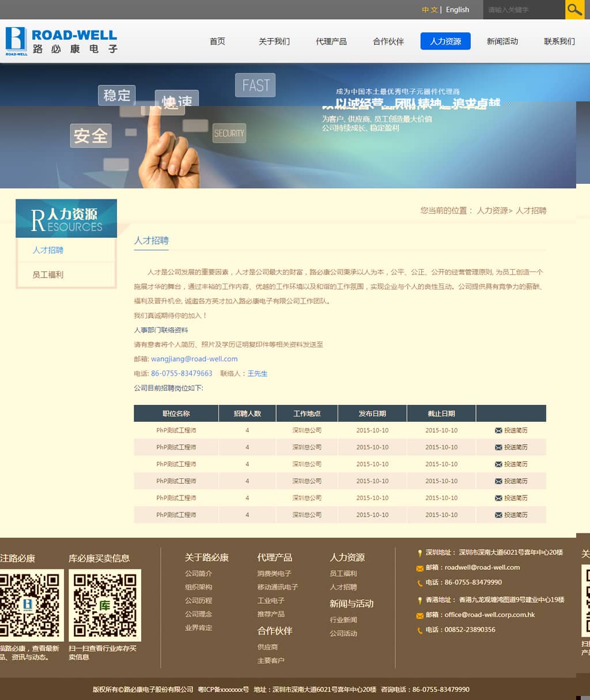Click envelope icon in first job row
Image resolution: width=590 pixels, height=700 pixels.
pyautogui.click(x=498, y=430)
